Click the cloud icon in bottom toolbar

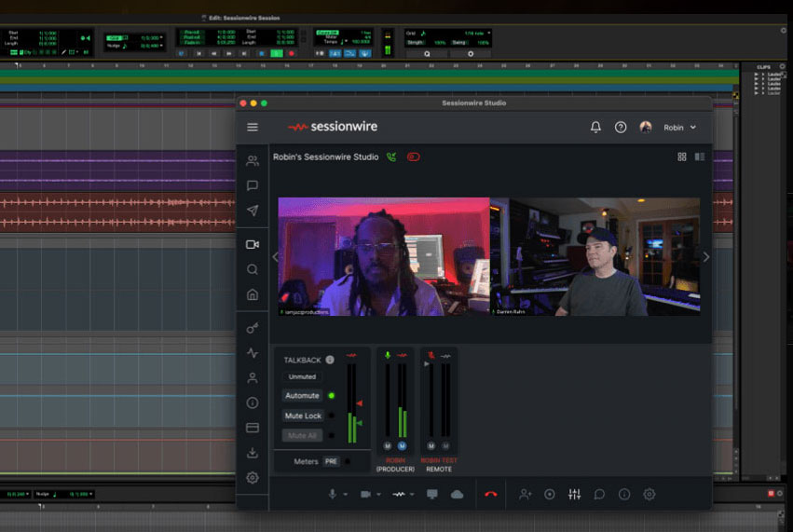[x=457, y=494]
